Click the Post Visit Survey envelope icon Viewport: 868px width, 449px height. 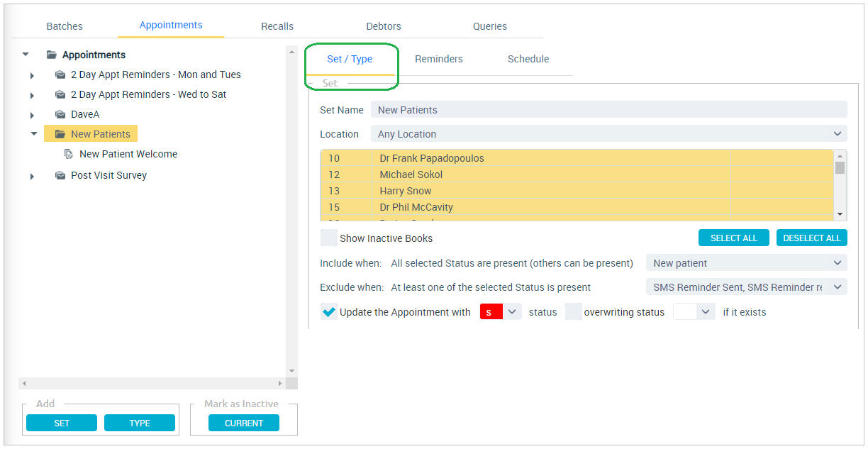click(x=60, y=175)
